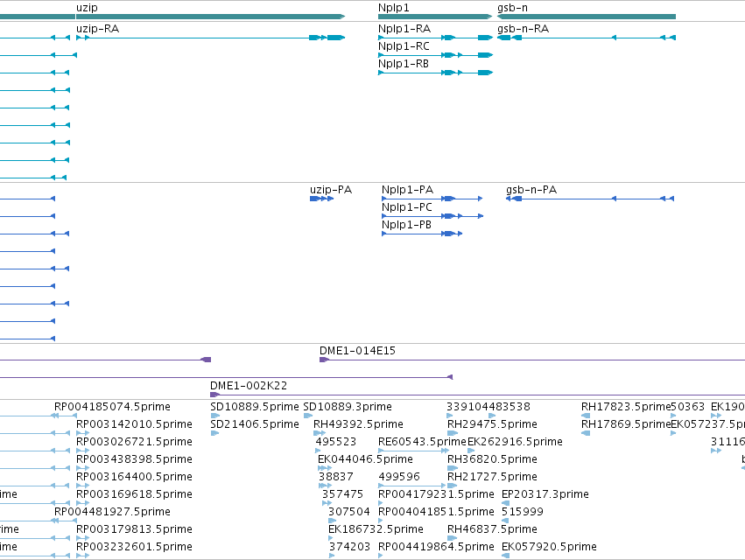This screenshot has height=560, width=745.
Task: Click the EK262916.5prime EST label
Action: (x=515, y=442)
